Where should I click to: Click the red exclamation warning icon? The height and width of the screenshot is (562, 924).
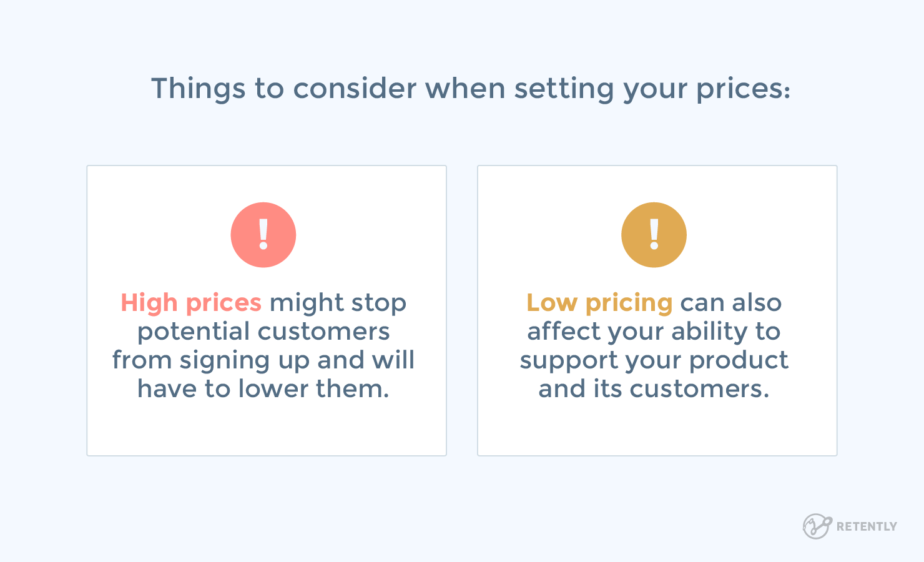(x=263, y=235)
